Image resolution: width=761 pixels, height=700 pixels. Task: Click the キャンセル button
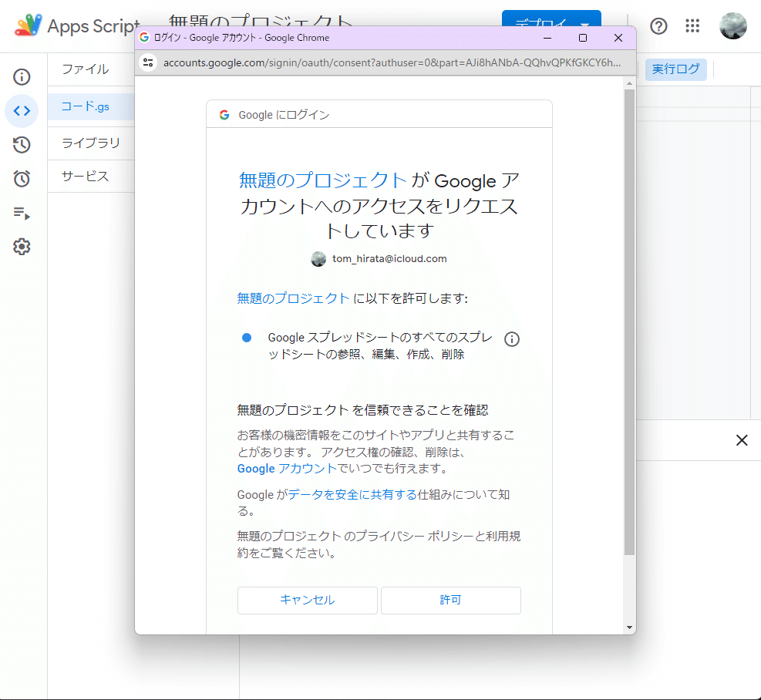click(x=307, y=600)
